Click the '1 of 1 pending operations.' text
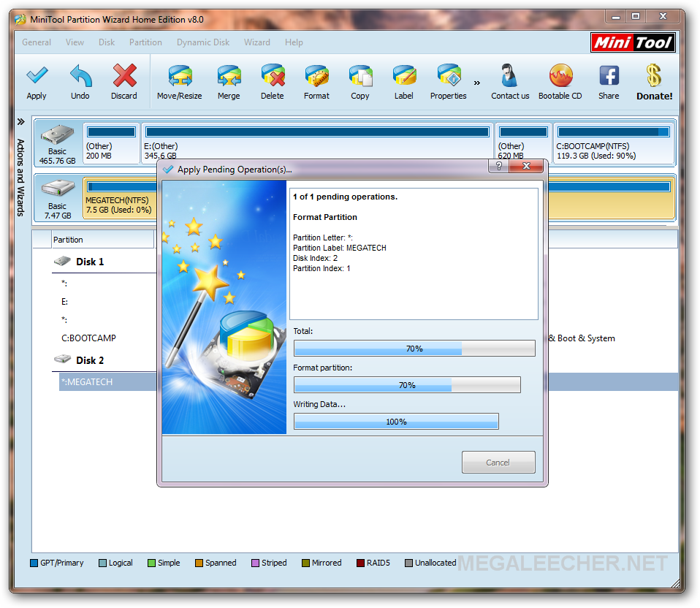700x608 pixels. [x=345, y=197]
